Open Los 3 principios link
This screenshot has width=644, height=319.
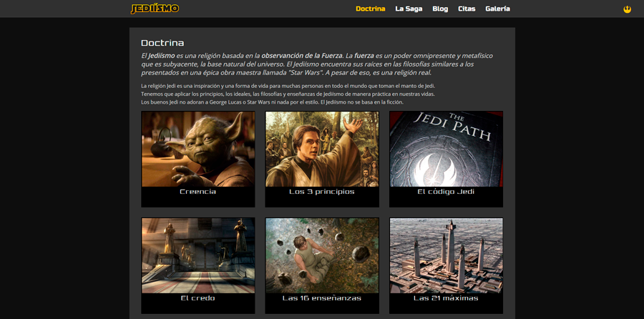click(x=322, y=192)
